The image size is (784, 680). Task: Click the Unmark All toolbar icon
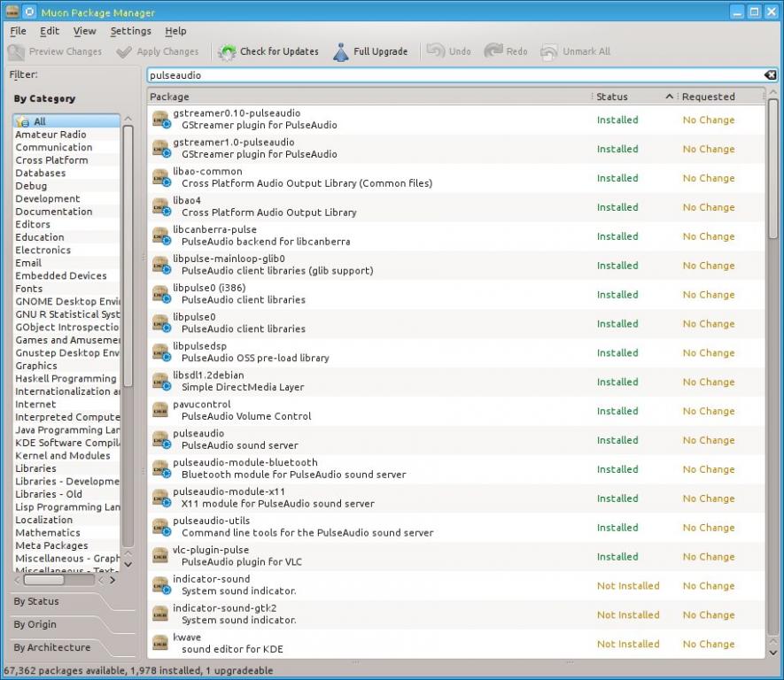pos(549,51)
